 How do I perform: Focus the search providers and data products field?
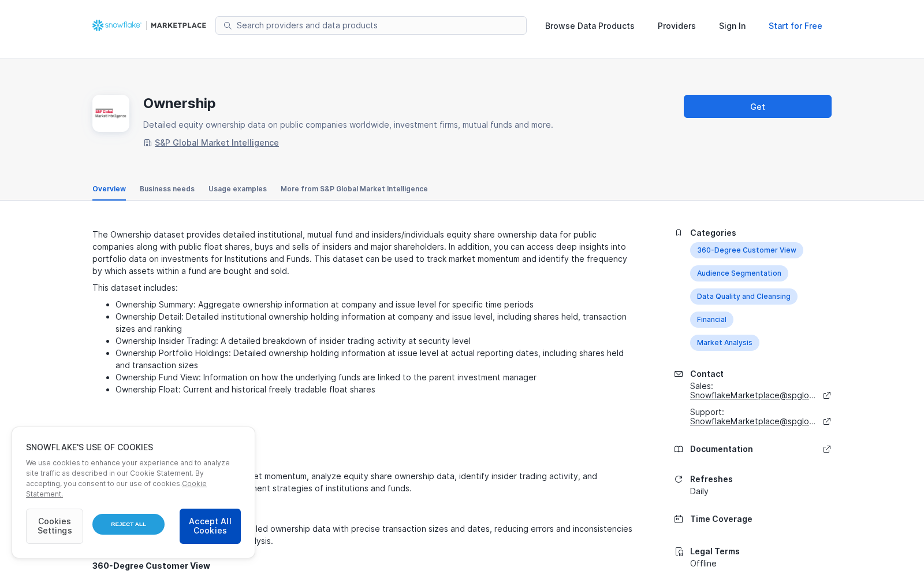371,25
